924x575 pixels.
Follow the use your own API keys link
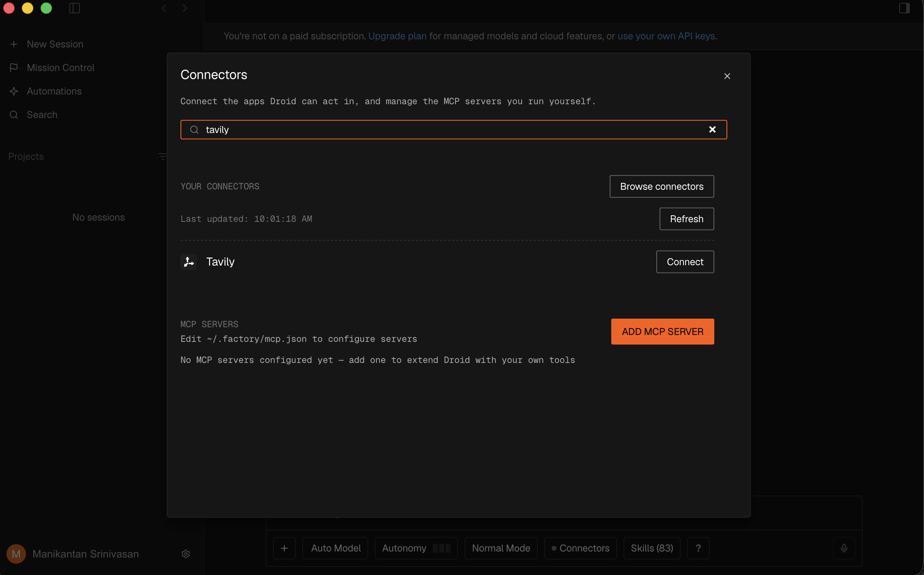[666, 36]
